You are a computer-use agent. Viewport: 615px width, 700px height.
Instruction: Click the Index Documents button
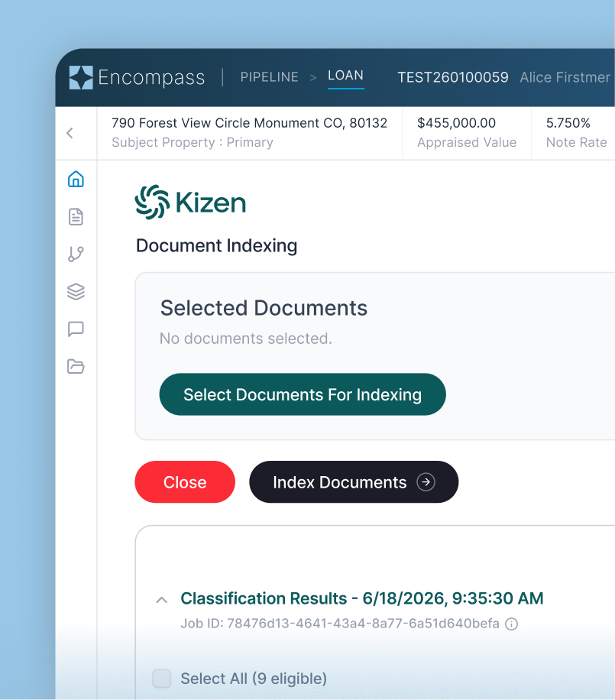[x=354, y=482]
